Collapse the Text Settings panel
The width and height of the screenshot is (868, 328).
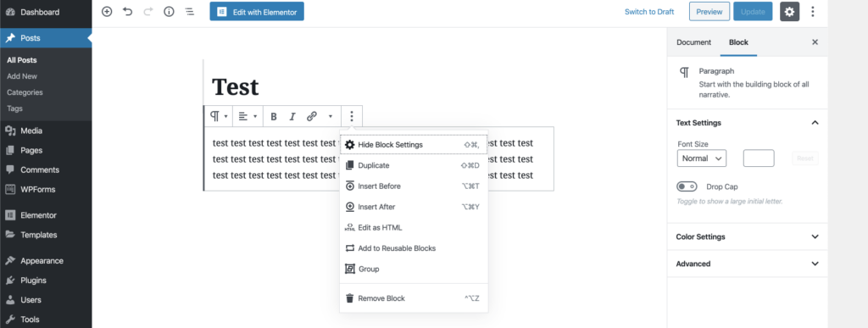(748, 123)
